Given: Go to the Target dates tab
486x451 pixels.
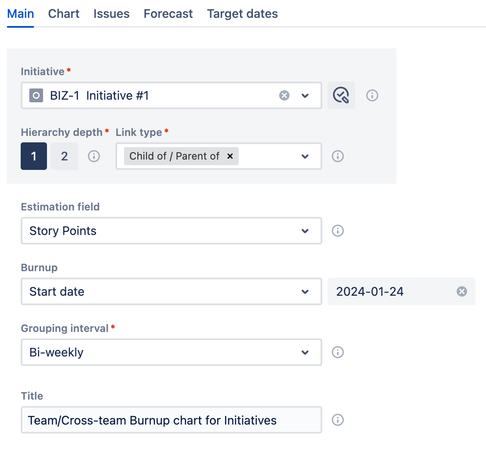Looking at the screenshot, I should (x=242, y=14).
